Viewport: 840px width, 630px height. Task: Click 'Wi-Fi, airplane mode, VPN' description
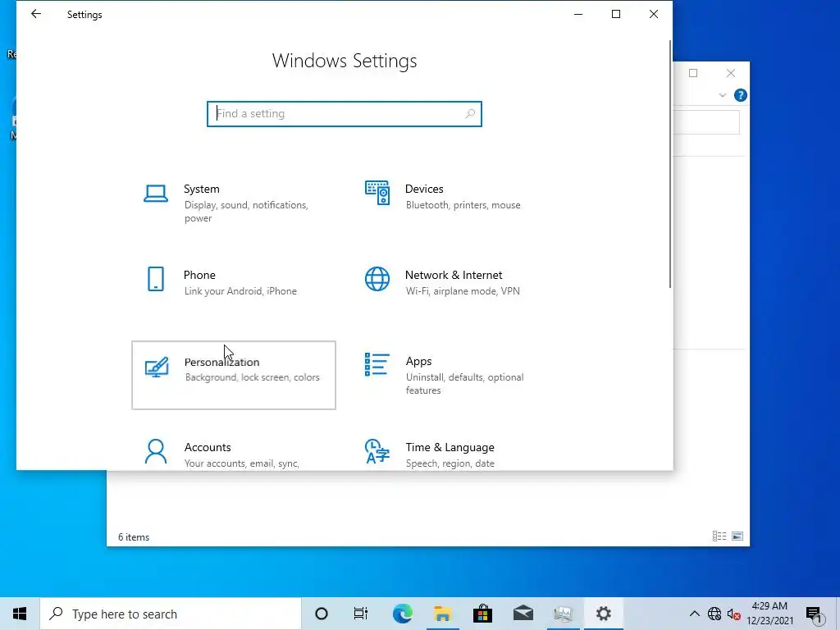point(463,291)
